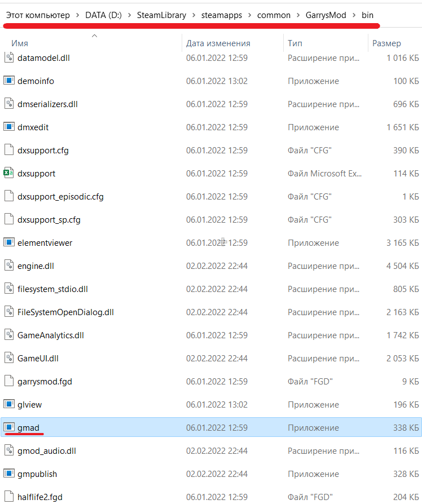This screenshot has height=504, width=422.
Task: Open common breadcrumb segment
Action: (274, 15)
